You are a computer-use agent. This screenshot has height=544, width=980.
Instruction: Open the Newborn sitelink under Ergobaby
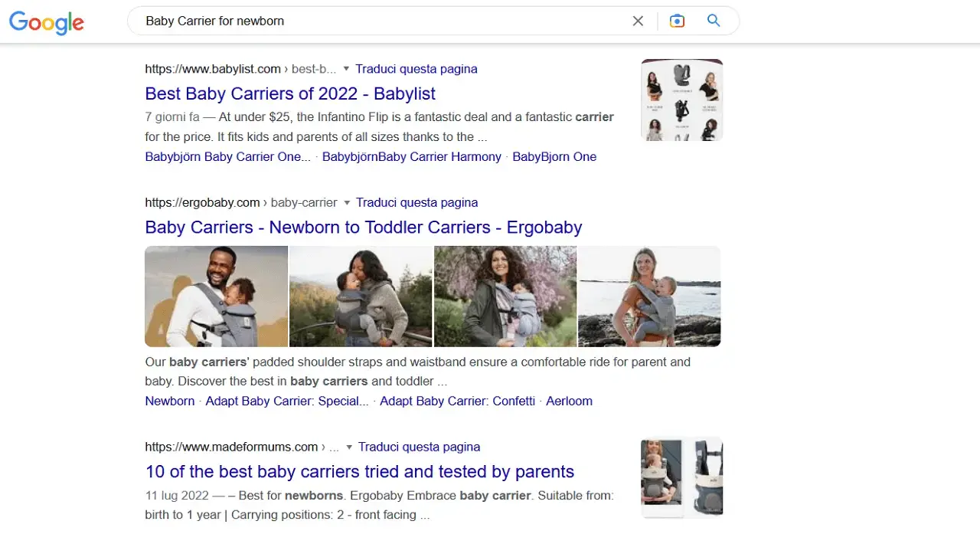(170, 401)
